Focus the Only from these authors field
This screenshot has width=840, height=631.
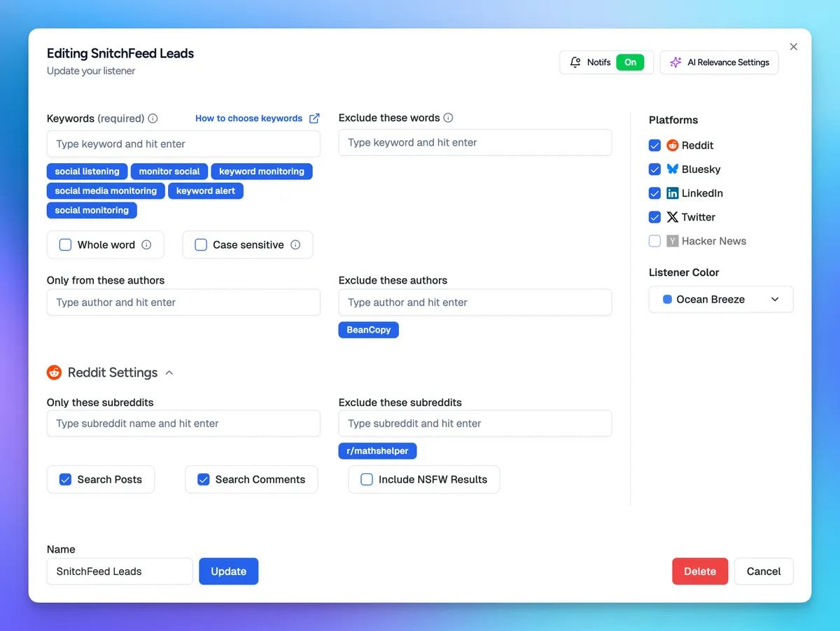click(183, 303)
